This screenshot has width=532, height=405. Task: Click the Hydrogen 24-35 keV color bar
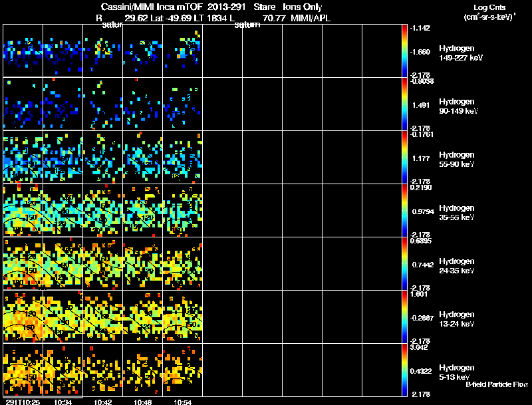tap(404, 263)
